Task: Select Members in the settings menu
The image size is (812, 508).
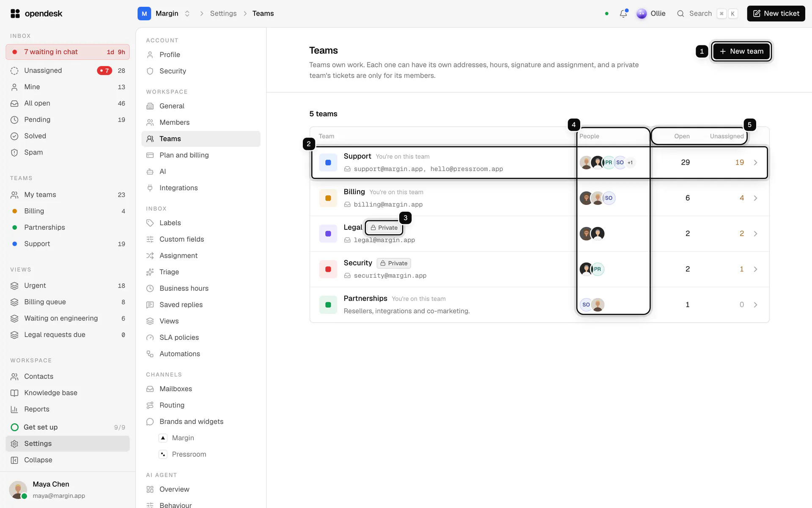Action: coord(201,122)
